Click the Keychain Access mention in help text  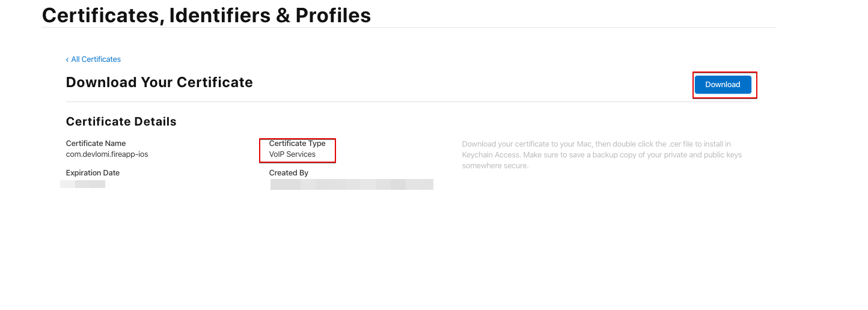491,155
